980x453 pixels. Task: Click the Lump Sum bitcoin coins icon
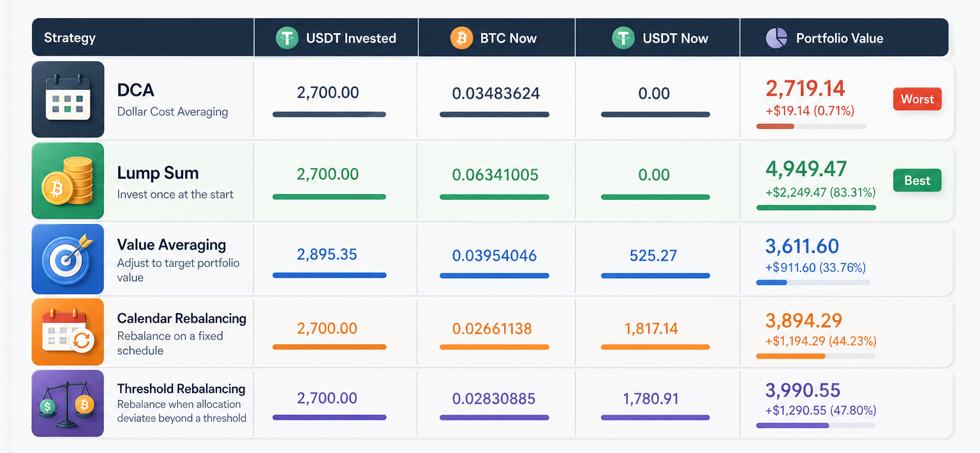click(x=68, y=181)
